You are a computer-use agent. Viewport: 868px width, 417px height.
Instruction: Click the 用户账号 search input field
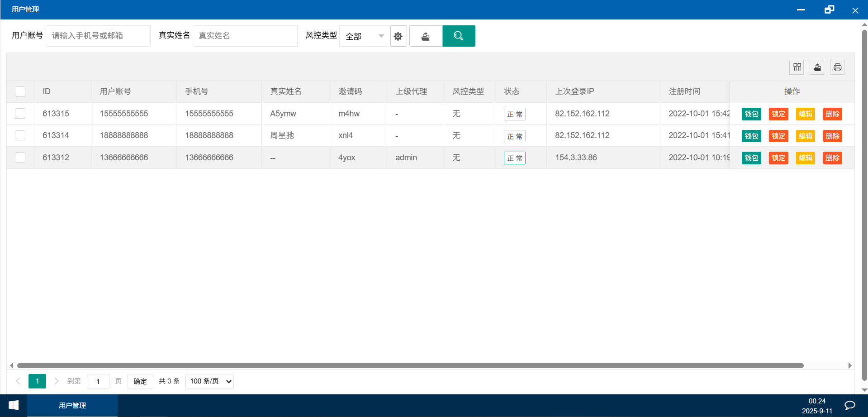98,36
